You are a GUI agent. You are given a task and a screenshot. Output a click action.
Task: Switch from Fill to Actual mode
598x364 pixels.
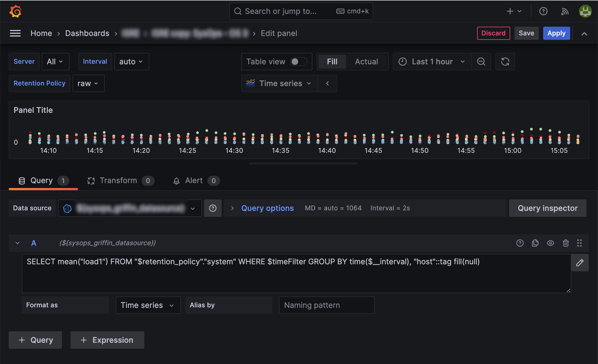(x=366, y=62)
